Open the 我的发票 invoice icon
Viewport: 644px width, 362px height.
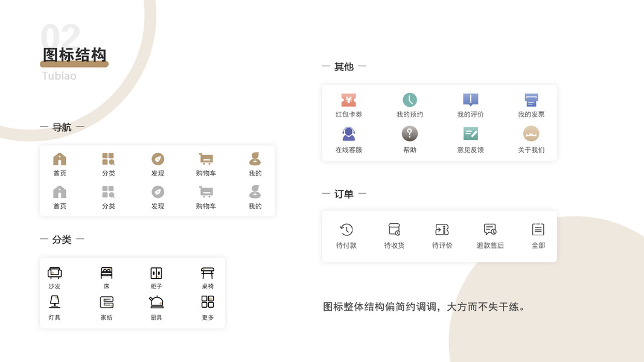point(531,100)
